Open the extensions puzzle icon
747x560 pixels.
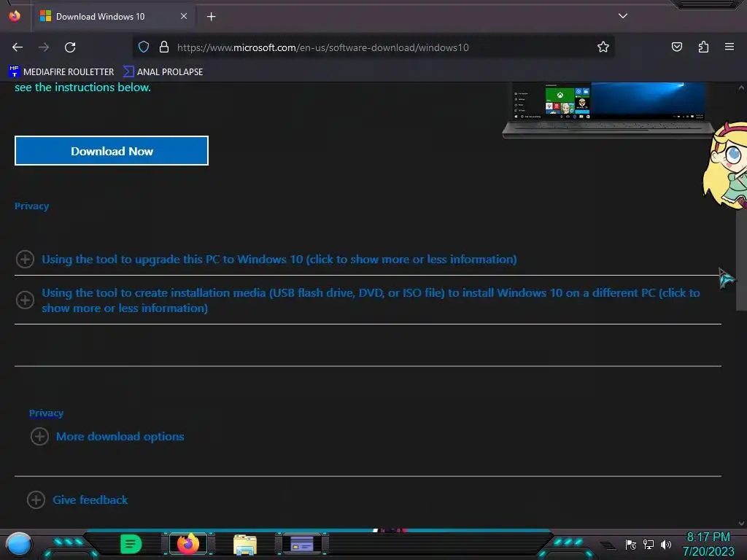coord(703,47)
